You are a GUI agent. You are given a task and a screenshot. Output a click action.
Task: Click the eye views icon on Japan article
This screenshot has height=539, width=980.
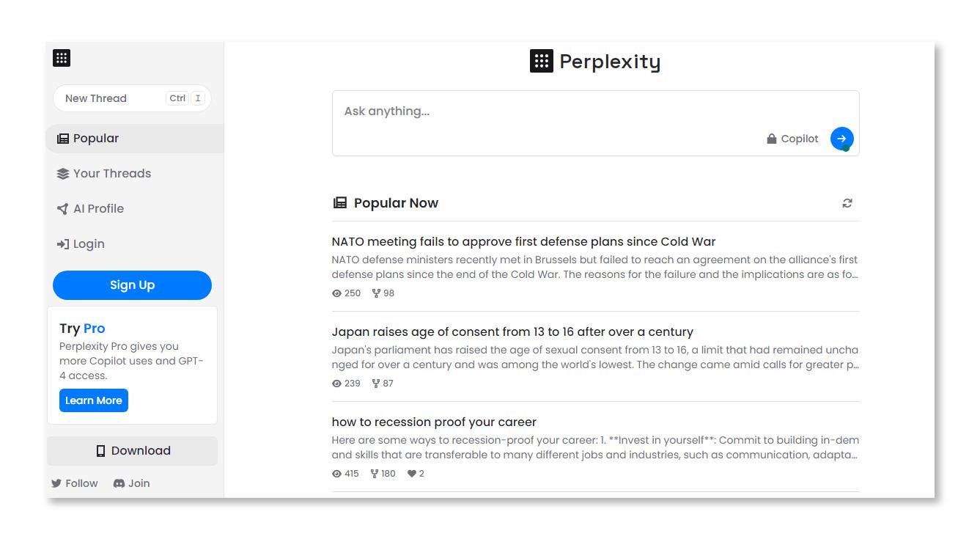pyautogui.click(x=337, y=384)
